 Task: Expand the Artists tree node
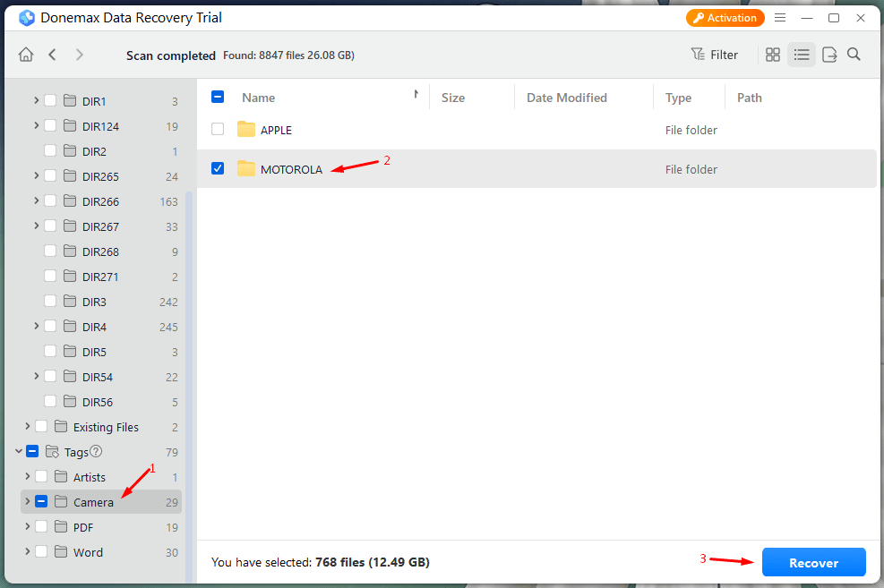click(x=27, y=476)
